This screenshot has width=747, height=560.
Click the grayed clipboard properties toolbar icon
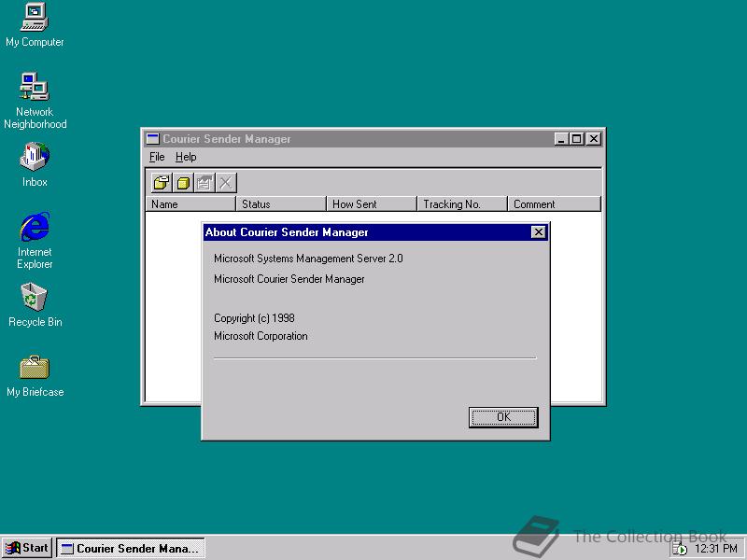click(x=204, y=182)
